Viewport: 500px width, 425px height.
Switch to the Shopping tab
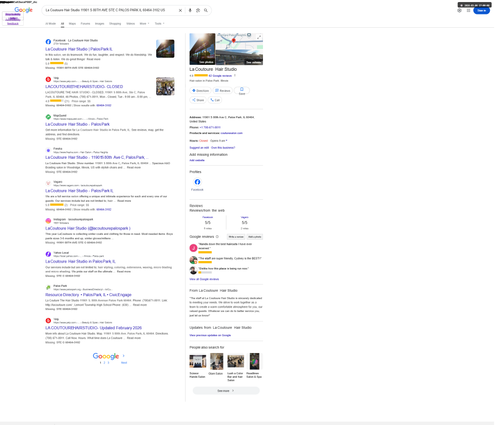pos(115,24)
